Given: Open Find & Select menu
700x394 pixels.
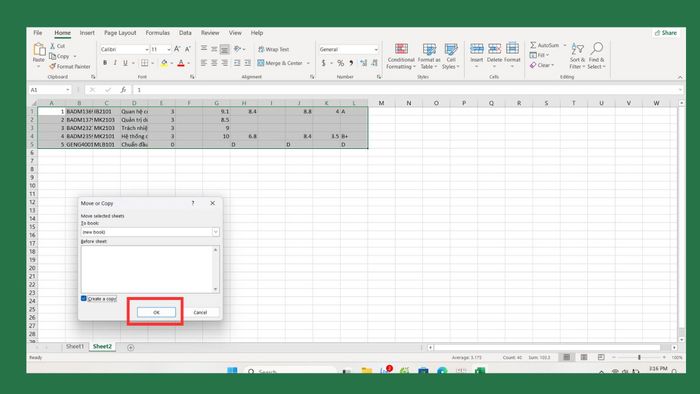Looking at the screenshot, I should tap(596, 56).
